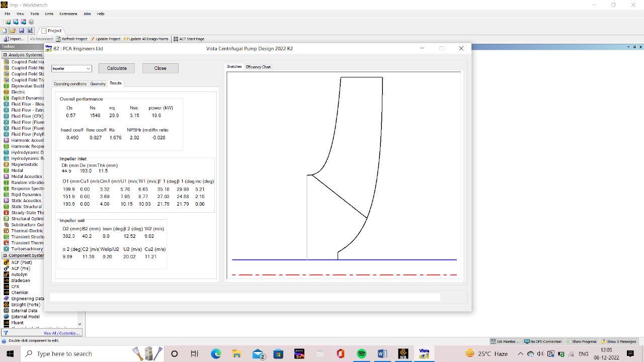644x362 pixels.
Task: Open the Units menu
Action: pyautogui.click(x=49, y=14)
